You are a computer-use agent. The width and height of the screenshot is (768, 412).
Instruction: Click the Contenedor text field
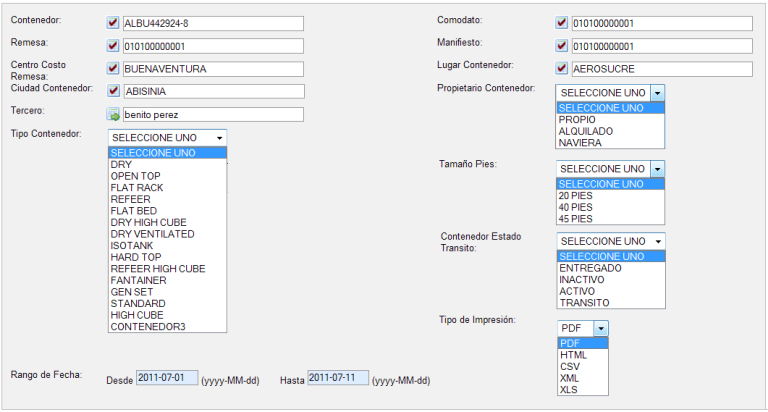pos(211,23)
